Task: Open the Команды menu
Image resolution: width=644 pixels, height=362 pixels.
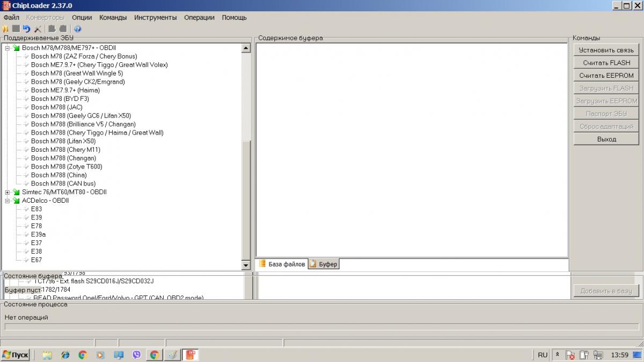Action: [x=113, y=17]
